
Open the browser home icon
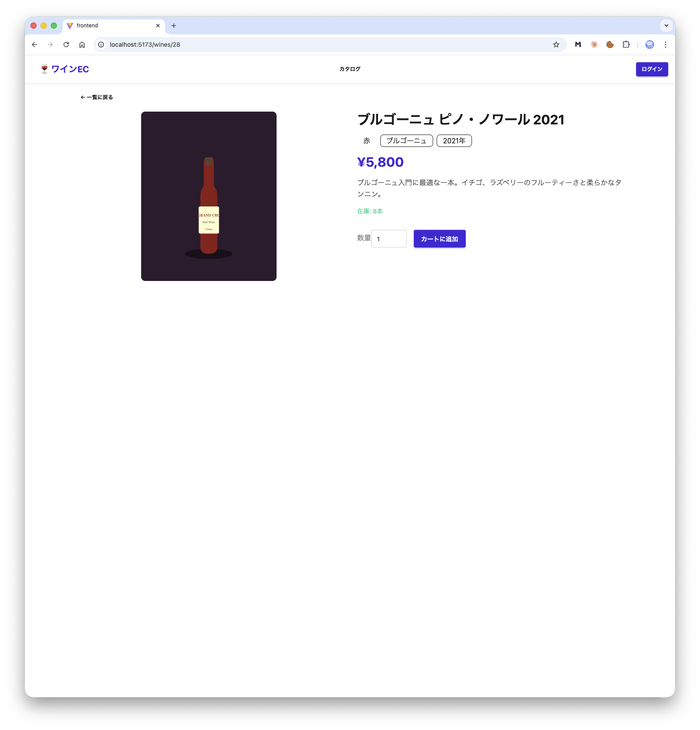pos(82,45)
